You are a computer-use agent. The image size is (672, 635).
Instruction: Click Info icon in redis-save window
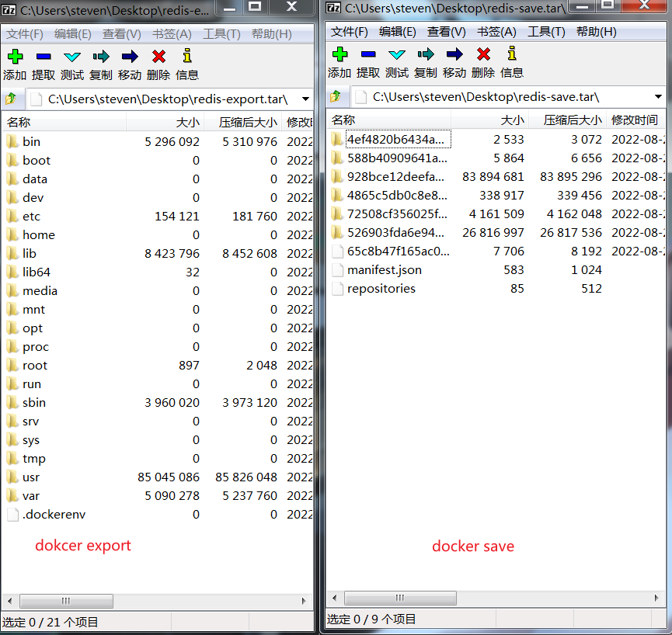512,54
